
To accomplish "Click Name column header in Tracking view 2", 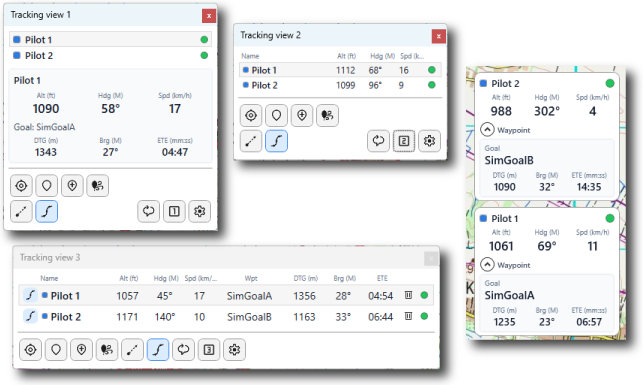I will pos(250,56).
